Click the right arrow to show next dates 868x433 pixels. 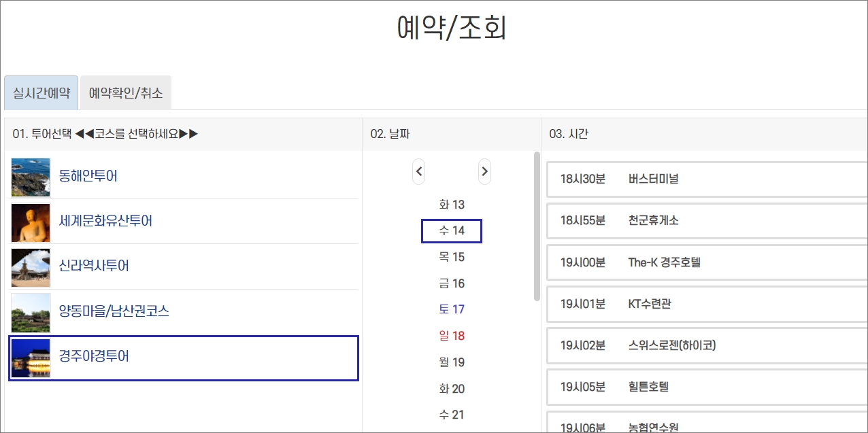(484, 171)
